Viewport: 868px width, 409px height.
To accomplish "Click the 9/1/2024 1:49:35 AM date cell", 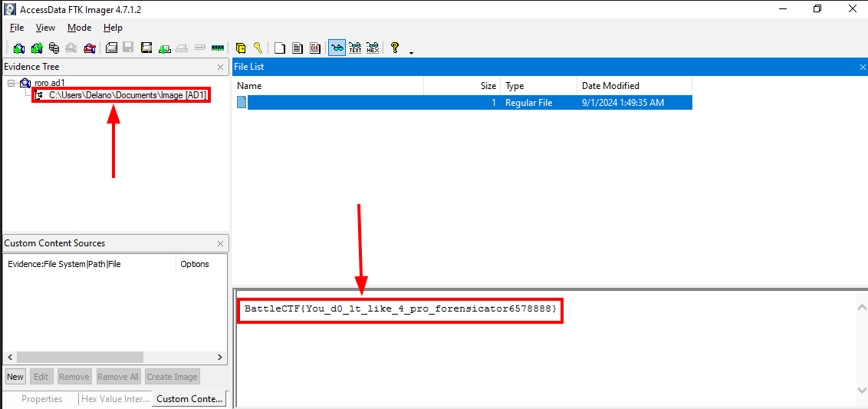I will coord(623,103).
